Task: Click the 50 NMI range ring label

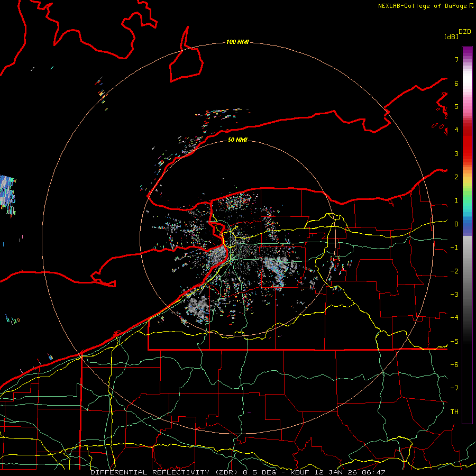Action: point(237,140)
